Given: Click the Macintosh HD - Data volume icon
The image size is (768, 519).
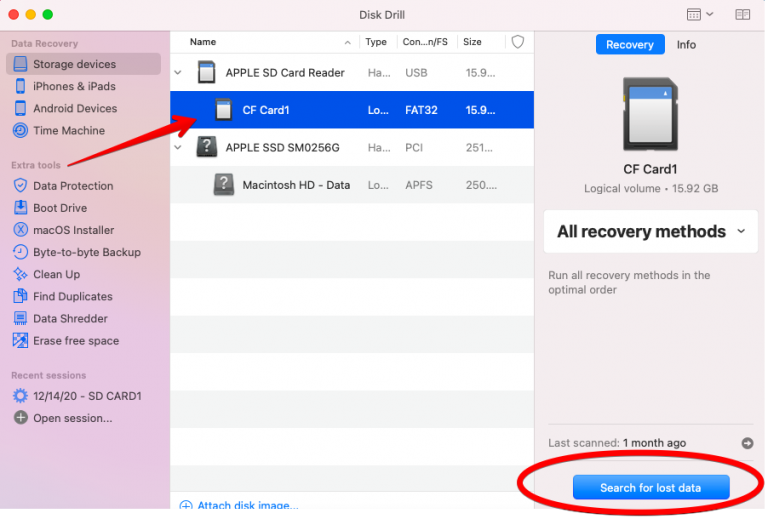Looking at the screenshot, I should (x=223, y=185).
